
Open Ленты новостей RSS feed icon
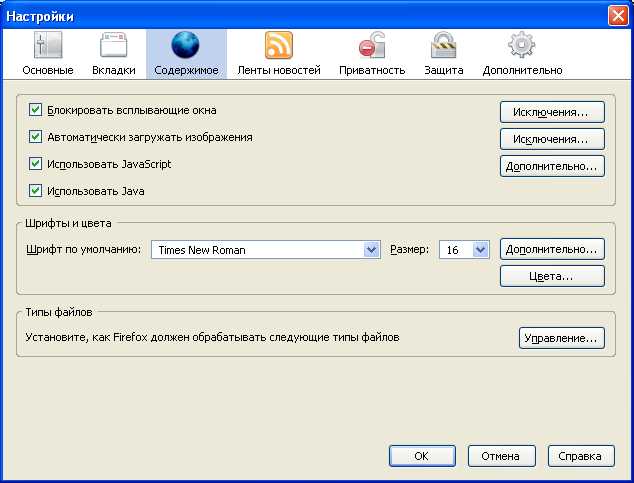click(278, 46)
